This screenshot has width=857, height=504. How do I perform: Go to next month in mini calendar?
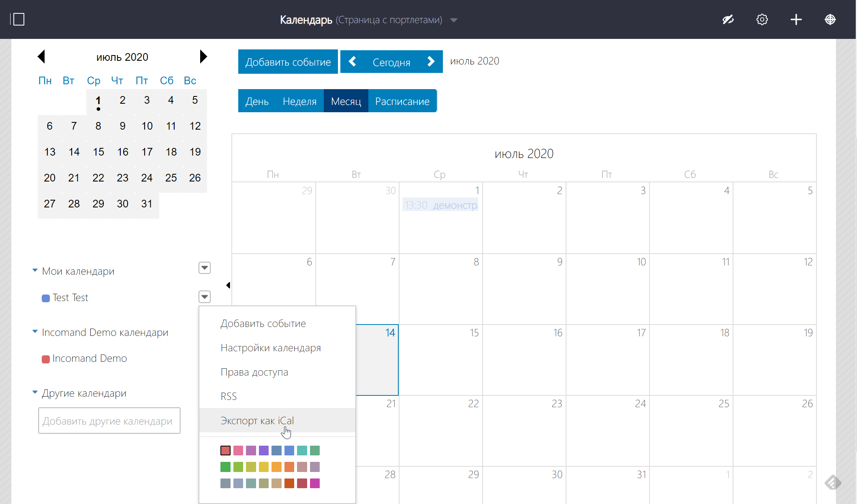point(203,57)
